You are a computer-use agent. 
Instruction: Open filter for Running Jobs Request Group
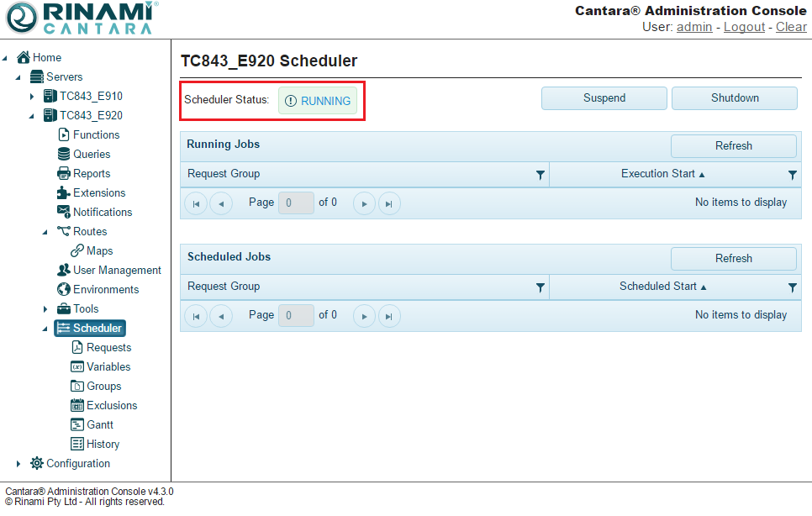click(x=540, y=175)
